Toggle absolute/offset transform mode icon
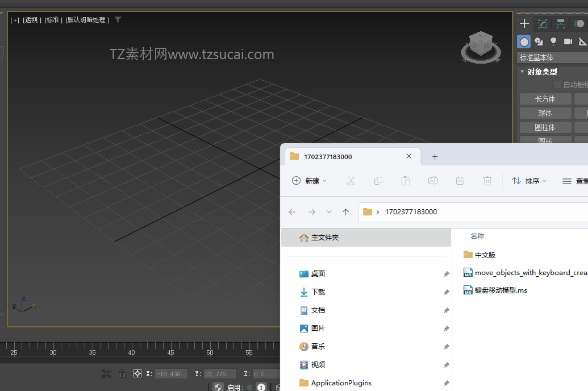Image resolution: width=588 pixels, height=391 pixels. point(137,373)
